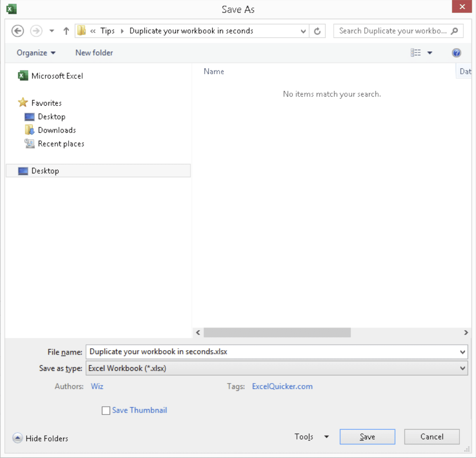Select Desktop under Favorites
Image resolution: width=476 pixels, height=458 pixels.
pos(51,117)
